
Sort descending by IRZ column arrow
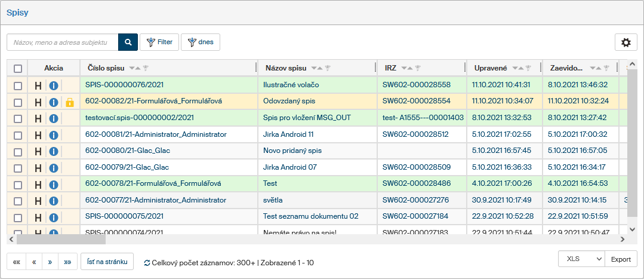coord(403,69)
